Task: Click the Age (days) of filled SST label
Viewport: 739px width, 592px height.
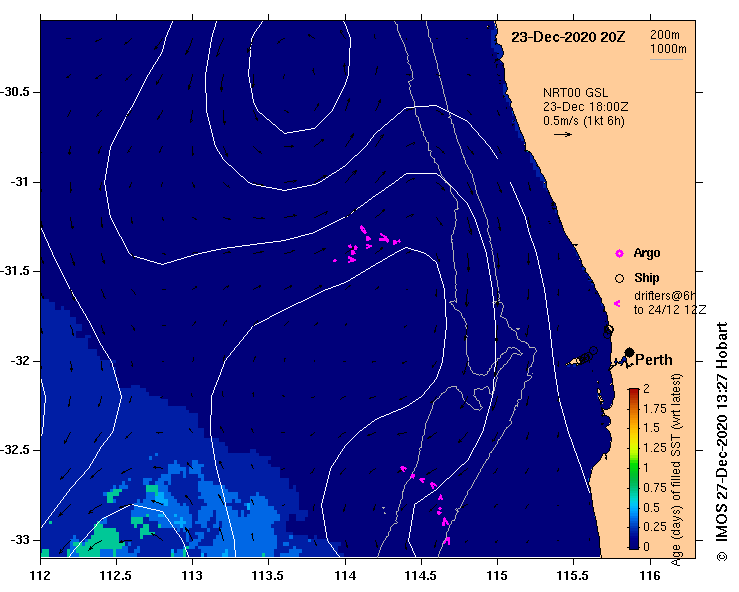Action: (x=677, y=470)
